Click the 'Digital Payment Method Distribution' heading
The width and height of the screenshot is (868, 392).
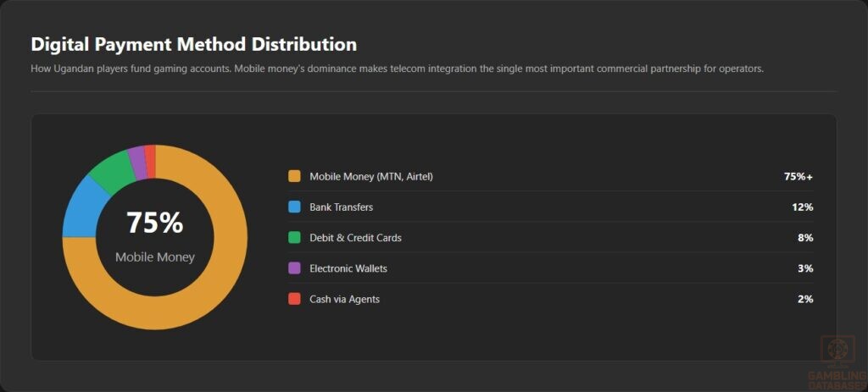[194, 45]
